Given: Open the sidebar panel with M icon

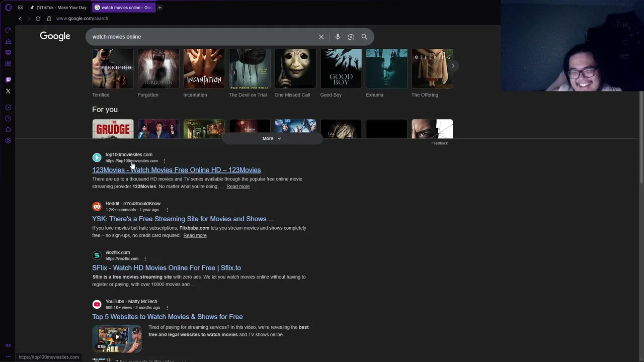Looking at the screenshot, I should point(8,63).
